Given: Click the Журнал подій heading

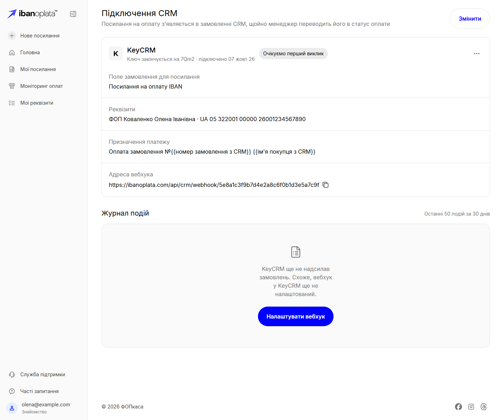Looking at the screenshot, I should (125, 213).
